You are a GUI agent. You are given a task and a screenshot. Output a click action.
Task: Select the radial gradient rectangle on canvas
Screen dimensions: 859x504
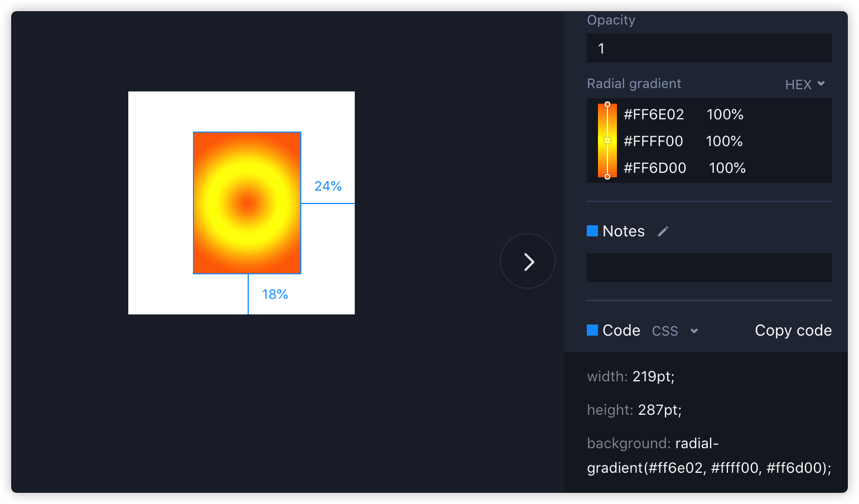(x=247, y=203)
